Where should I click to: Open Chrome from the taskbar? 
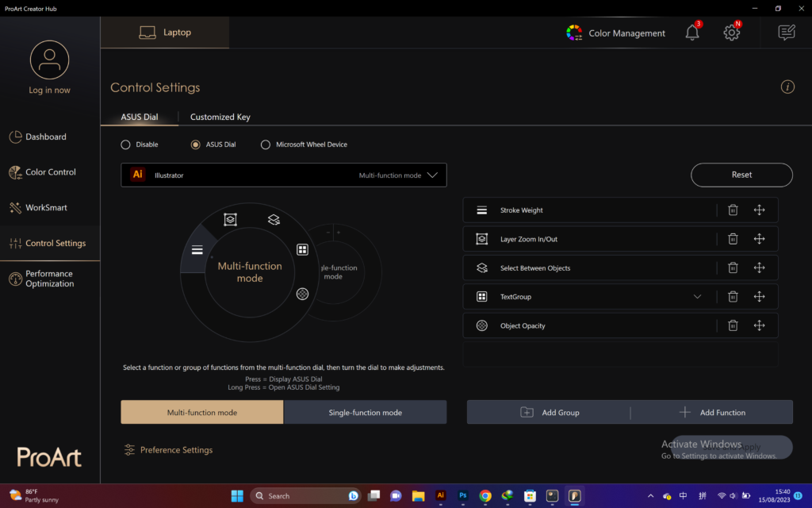(x=485, y=495)
